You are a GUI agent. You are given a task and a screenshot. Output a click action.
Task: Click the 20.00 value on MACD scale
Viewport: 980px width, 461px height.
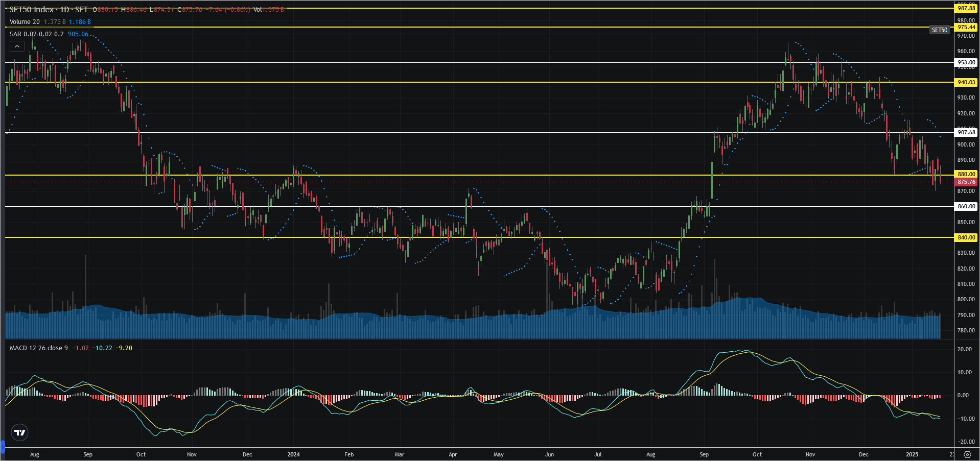965,349
